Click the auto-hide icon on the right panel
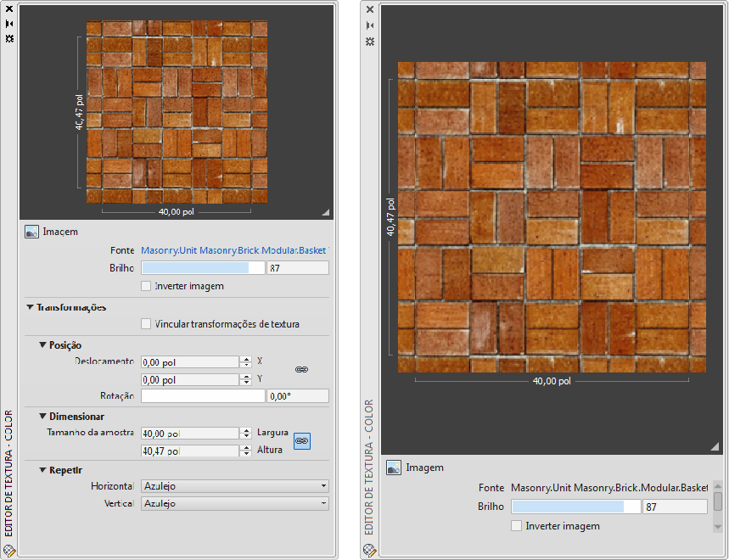729x560 pixels. (x=369, y=25)
